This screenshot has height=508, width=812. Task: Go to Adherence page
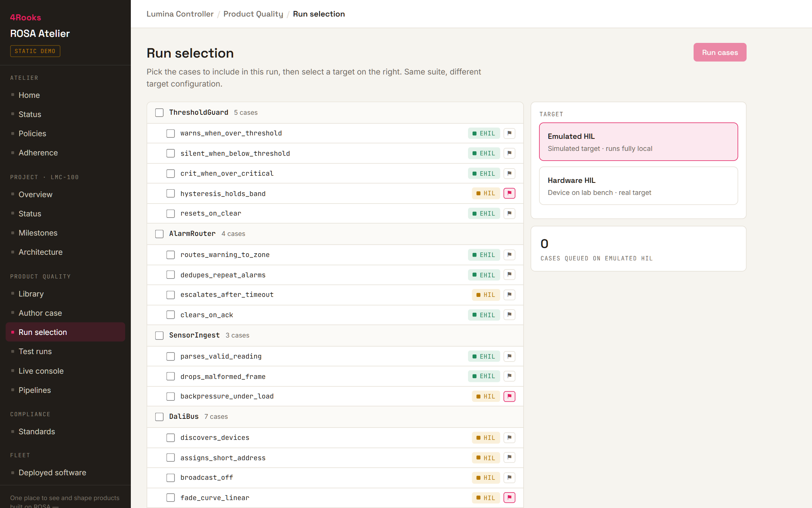[65, 153]
